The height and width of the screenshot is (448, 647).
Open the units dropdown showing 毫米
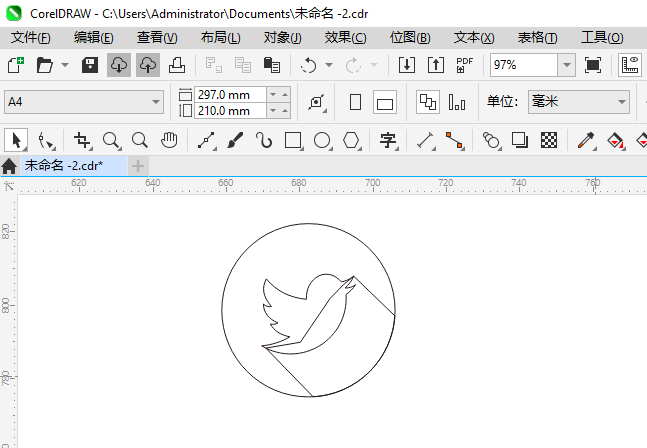tap(579, 102)
